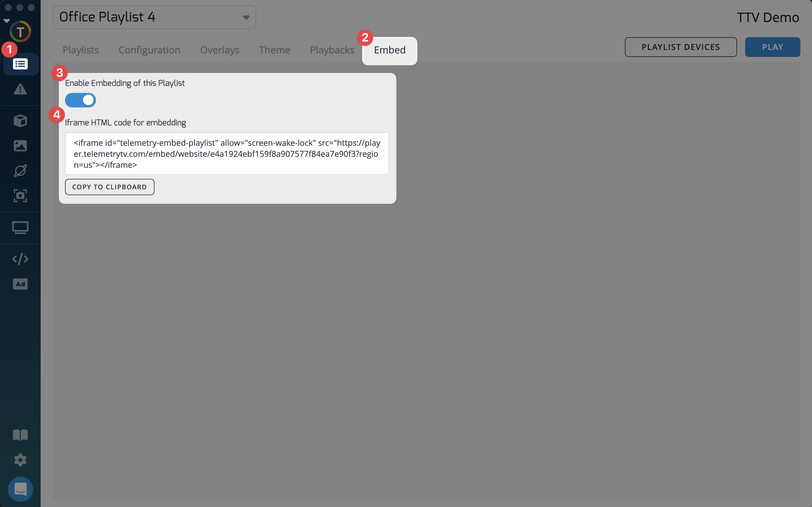Open the screen capture icon in sidebar
This screenshot has width=812, height=507.
pyautogui.click(x=20, y=196)
